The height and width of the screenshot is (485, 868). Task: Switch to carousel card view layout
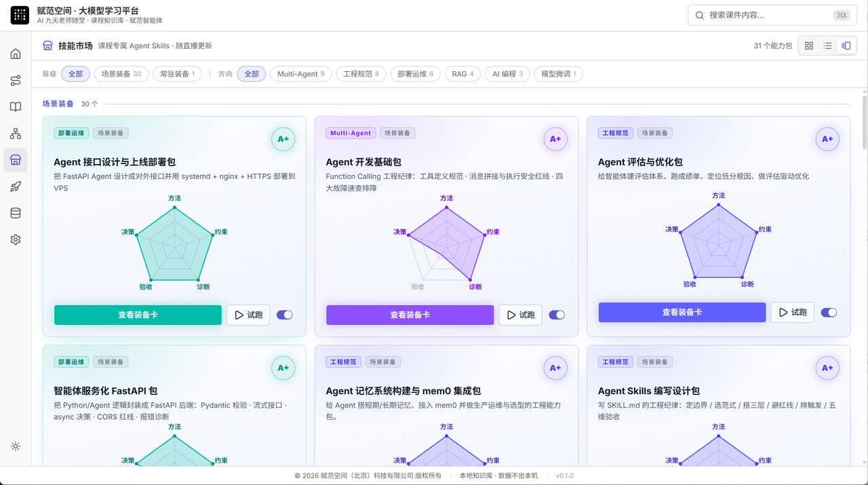(x=846, y=45)
